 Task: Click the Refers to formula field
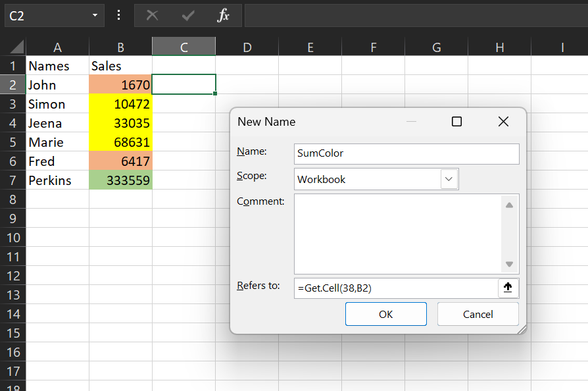pos(397,288)
